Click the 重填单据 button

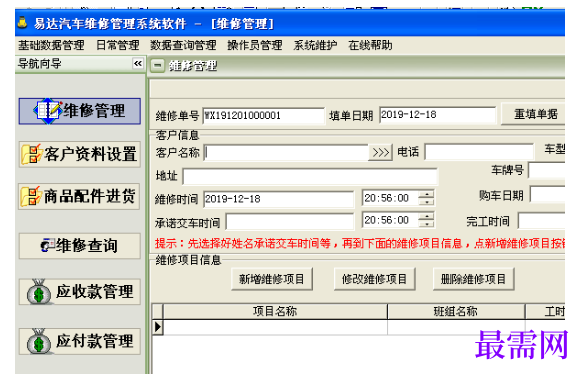tap(533, 114)
